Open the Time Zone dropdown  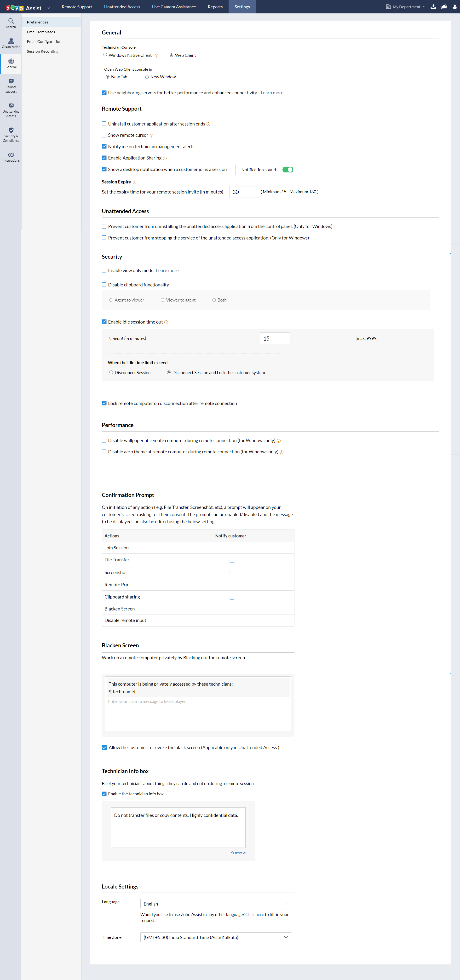tap(215, 937)
